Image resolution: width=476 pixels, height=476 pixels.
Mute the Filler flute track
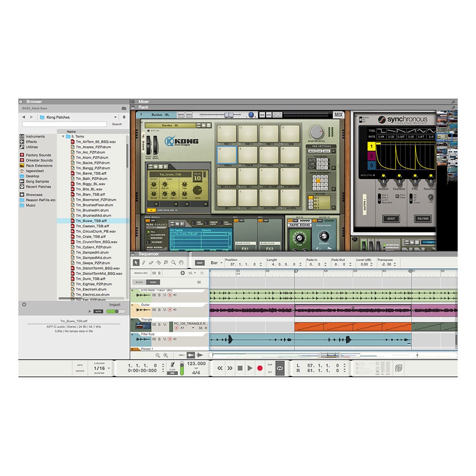coord(154,339)
